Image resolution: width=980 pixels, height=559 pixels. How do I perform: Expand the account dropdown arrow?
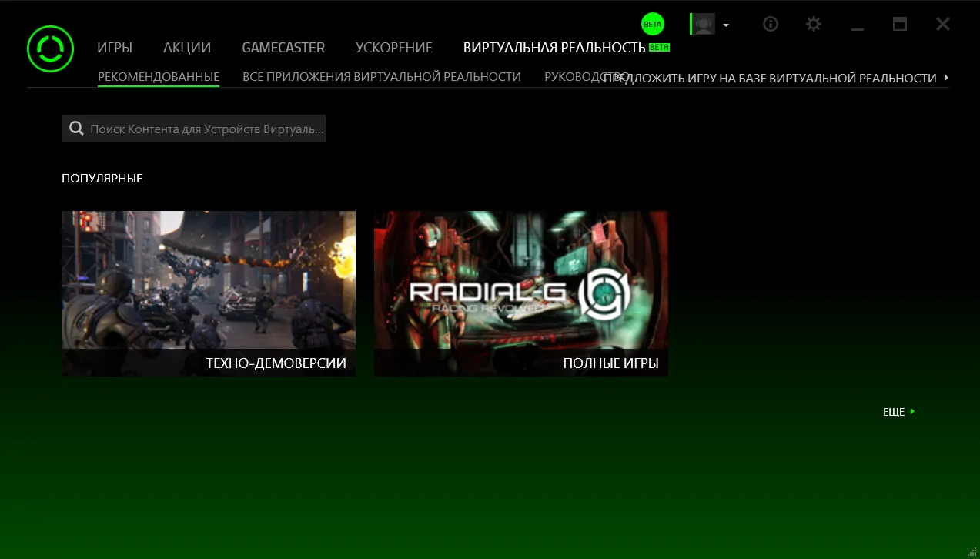point(726,25)
